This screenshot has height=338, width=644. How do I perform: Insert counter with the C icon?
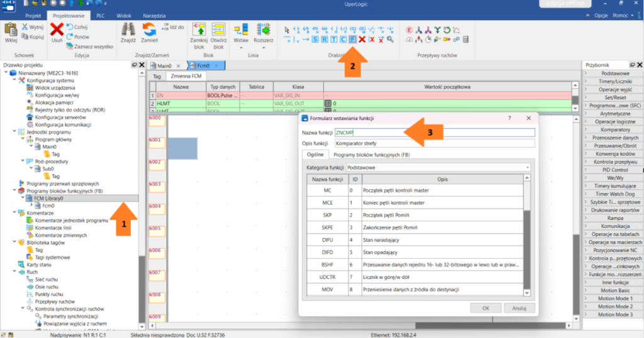343,40
